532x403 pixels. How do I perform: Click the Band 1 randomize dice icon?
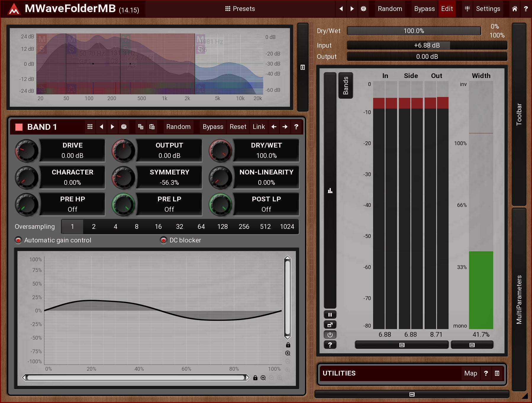[124, 127]
